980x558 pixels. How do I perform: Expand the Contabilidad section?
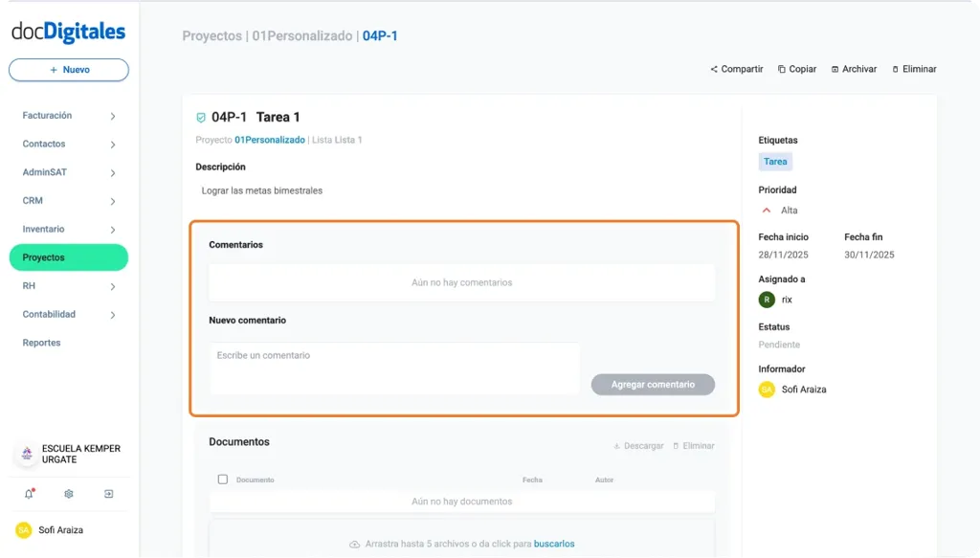pyautogui.click(x=115, y=314)
